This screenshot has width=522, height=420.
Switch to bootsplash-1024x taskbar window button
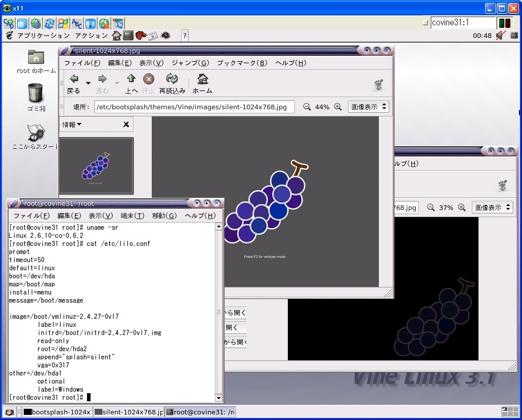(57, 412)
